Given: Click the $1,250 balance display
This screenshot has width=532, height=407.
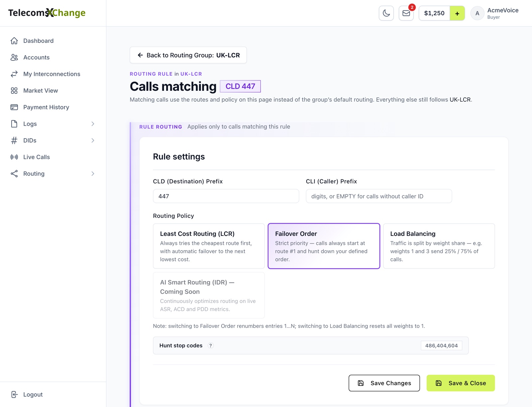Looking at the screenshot, I should click(434, 13).
